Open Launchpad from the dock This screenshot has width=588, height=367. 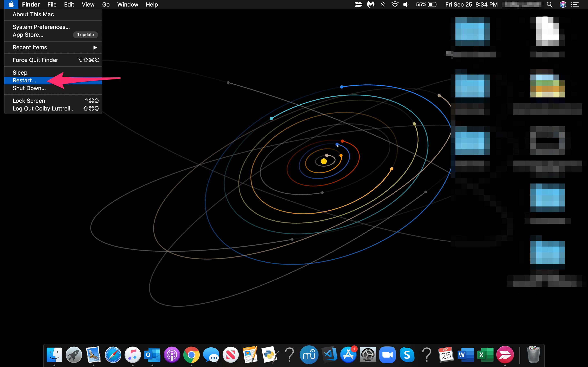pyautogui.click(x=74, y=355)
